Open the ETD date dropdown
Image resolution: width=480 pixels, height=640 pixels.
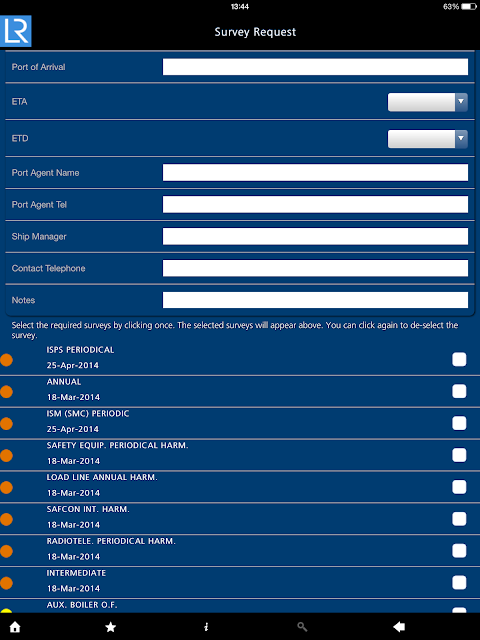(427, 139)
